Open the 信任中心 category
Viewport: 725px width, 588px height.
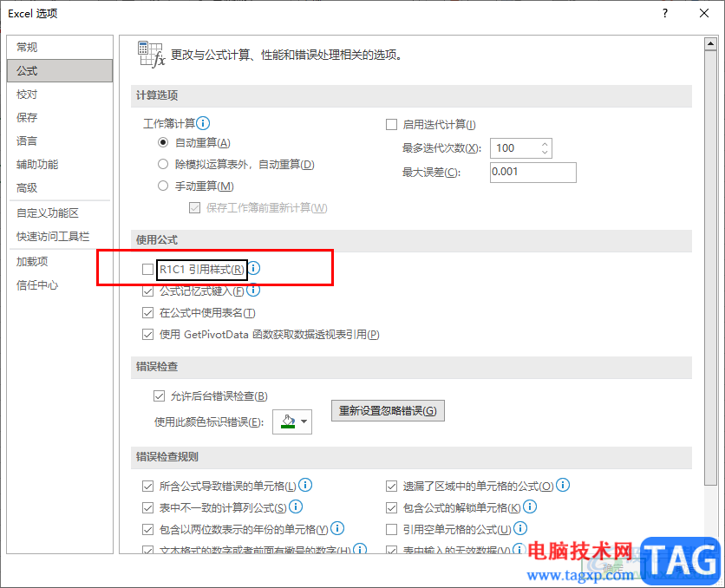click(60, 285)
